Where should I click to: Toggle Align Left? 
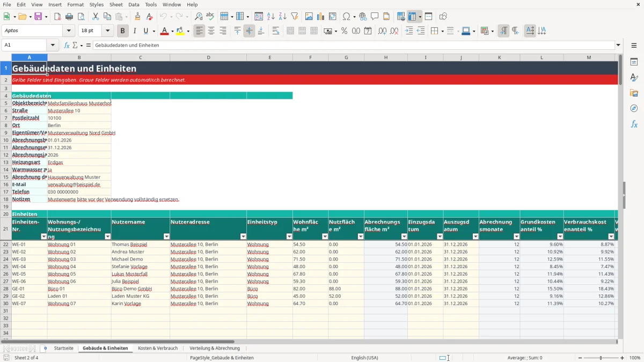199,31
